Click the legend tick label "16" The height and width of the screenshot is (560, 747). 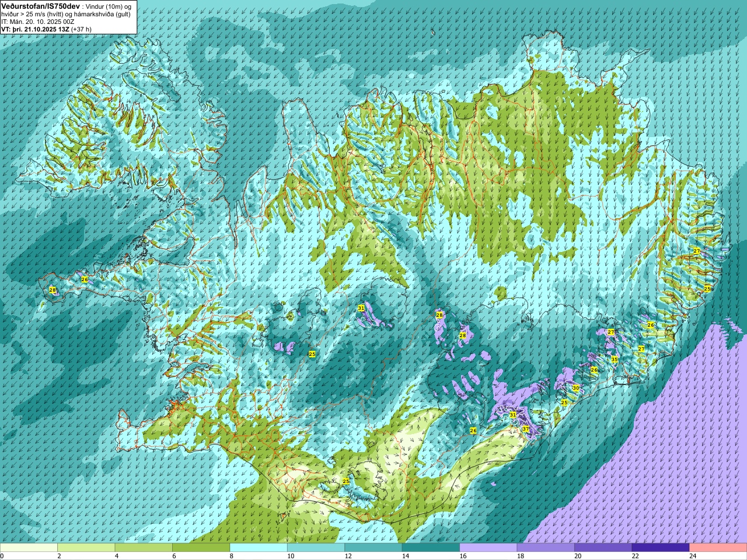click(x=463, y=556)
